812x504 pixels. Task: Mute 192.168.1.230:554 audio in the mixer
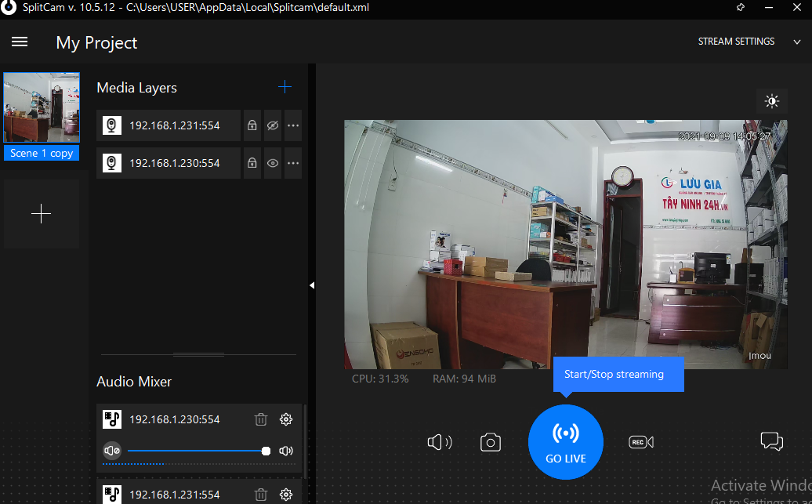point(112,451)
